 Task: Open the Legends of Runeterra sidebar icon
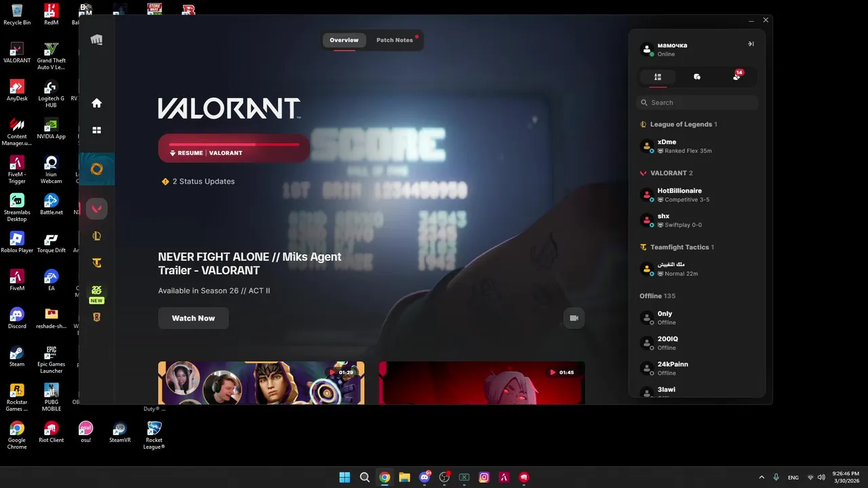pyautogui.click(x=97, y=317)
